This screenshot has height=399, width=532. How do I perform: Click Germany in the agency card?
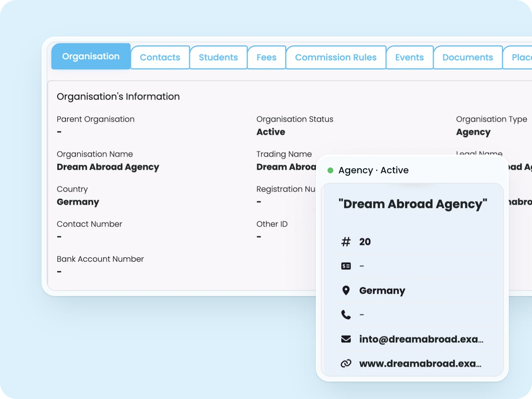(x=382, y=291)
